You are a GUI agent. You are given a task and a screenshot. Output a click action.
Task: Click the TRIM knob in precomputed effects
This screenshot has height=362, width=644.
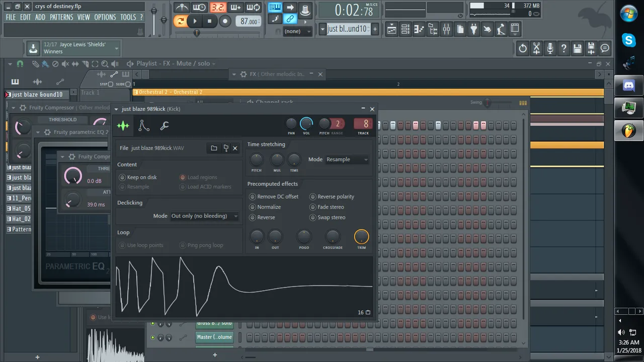tap(361, 236)
